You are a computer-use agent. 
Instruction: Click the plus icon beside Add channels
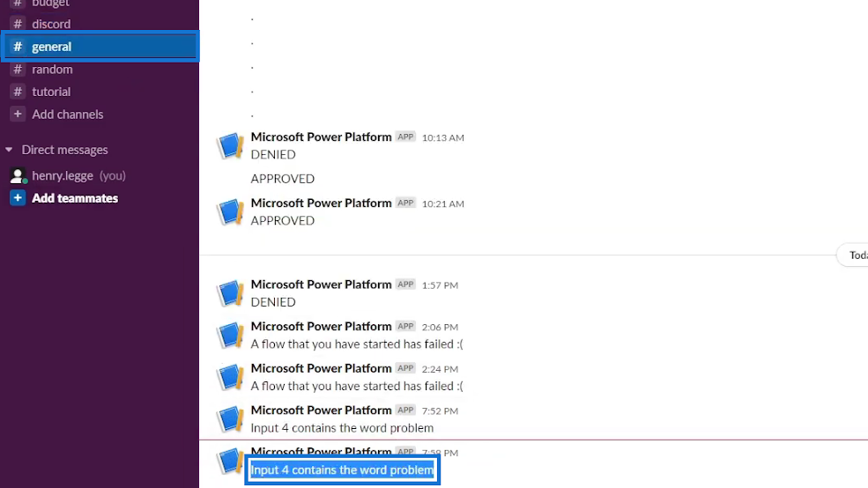(x=18, y=114)
